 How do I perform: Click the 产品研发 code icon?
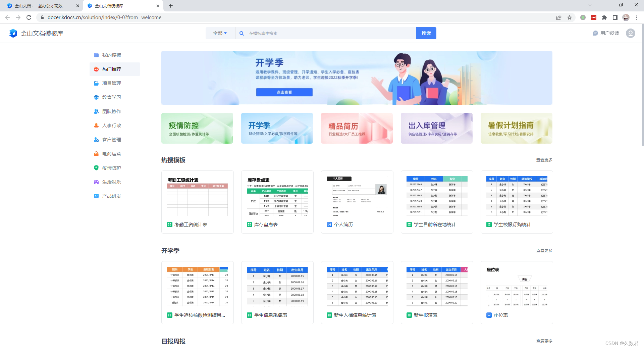point(96,196)
